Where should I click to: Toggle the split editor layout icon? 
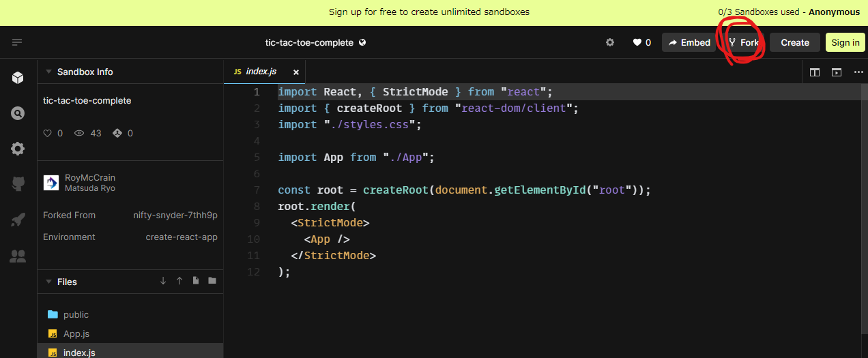point(815,72)
